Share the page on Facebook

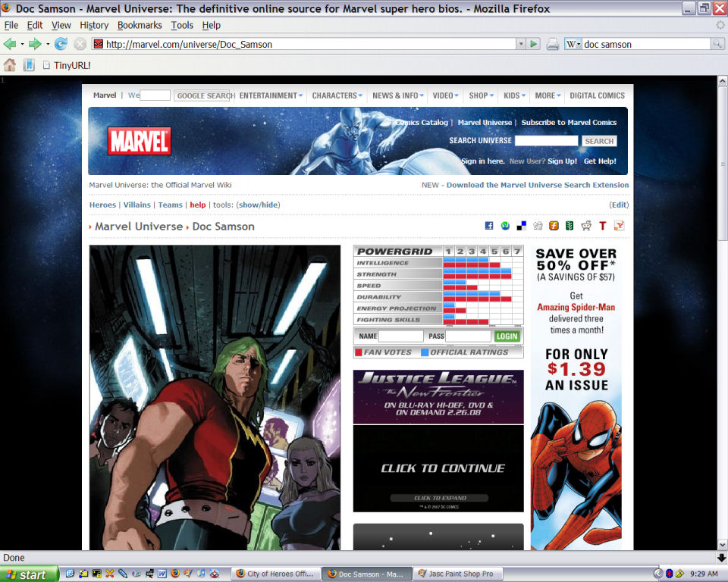489,226
